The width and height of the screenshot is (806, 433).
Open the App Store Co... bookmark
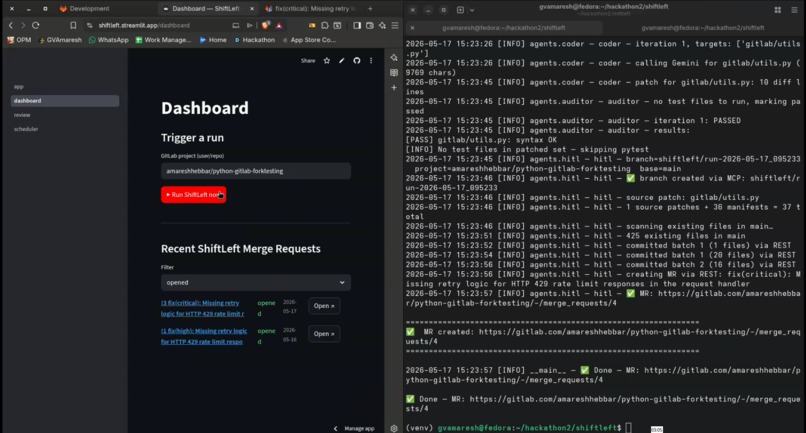click(309, 40)
